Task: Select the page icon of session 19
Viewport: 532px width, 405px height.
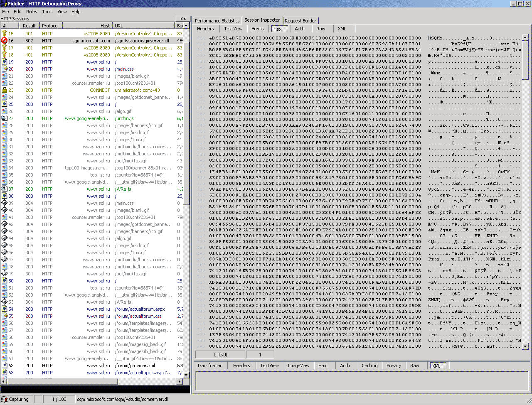Action: point(5,62)
